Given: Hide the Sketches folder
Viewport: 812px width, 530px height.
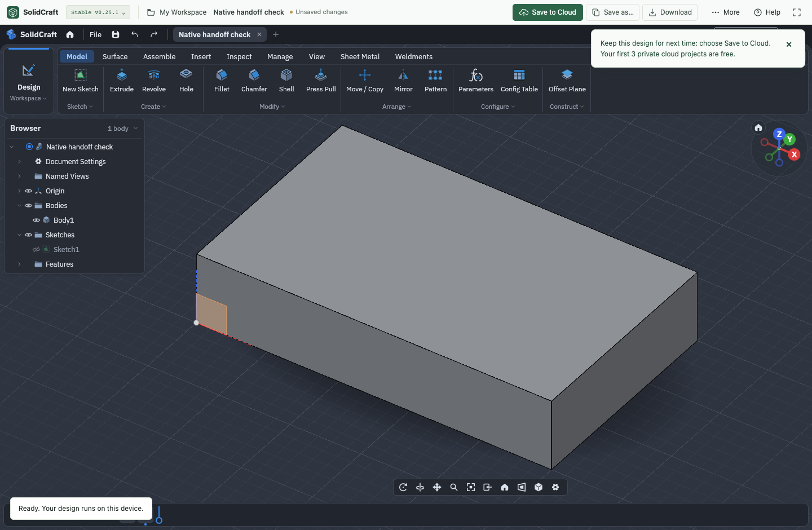Looking at the screenshot, I should (x=28, y=235).
